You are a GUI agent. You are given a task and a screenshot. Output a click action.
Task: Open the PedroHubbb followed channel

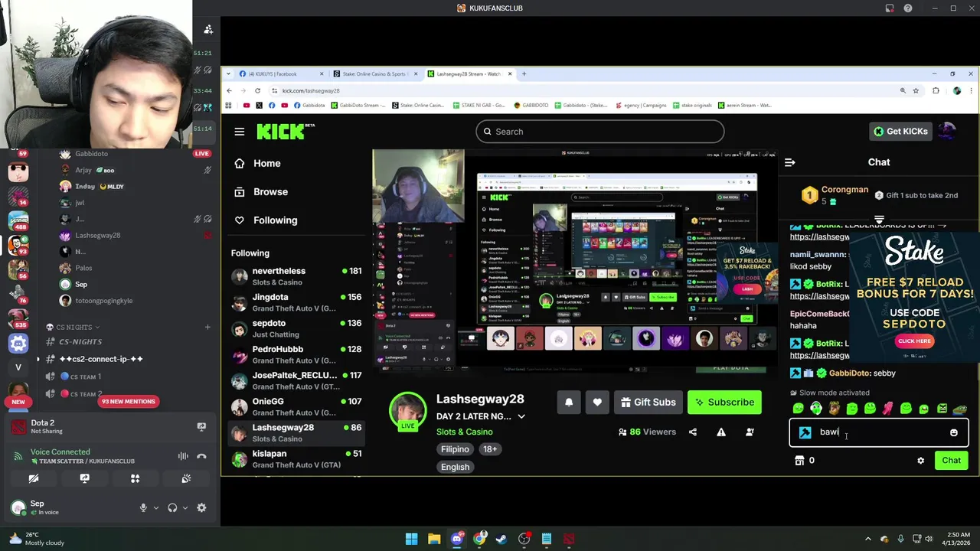pyautogui.click(x=296, y=354)
